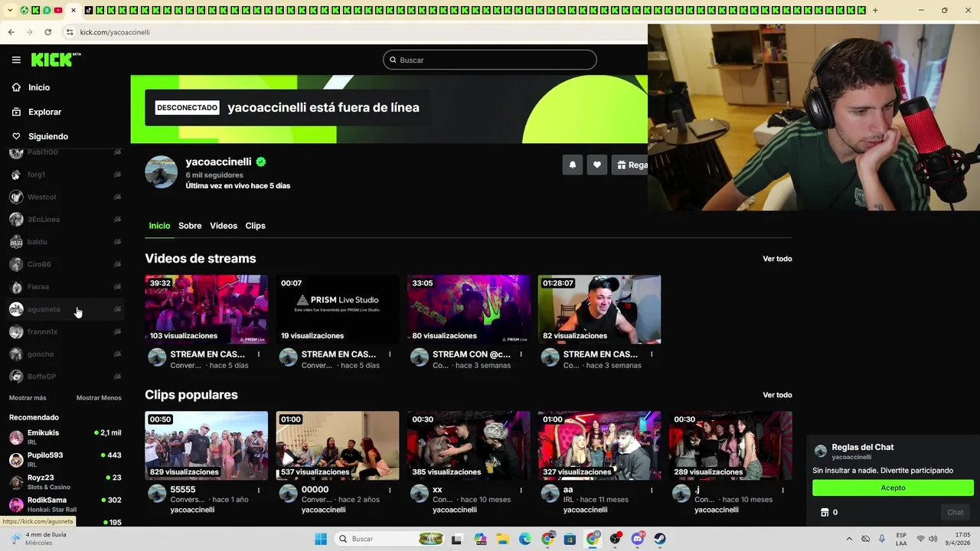Play the 01:28:07 stream video thumbnail
Image resolution: width=980 pixels, height=551 pixels.
pyautogui.click(x=599, y=309)
